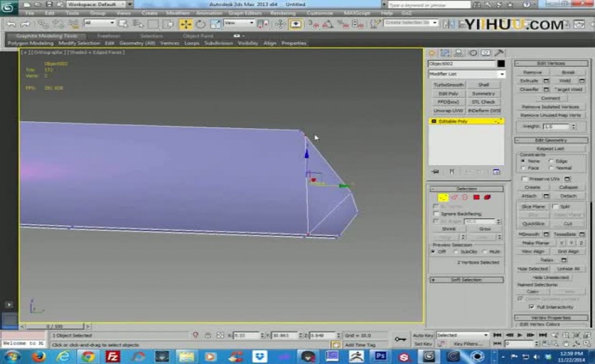
Task: Open the Customize menu
Action: click(320, 13)
